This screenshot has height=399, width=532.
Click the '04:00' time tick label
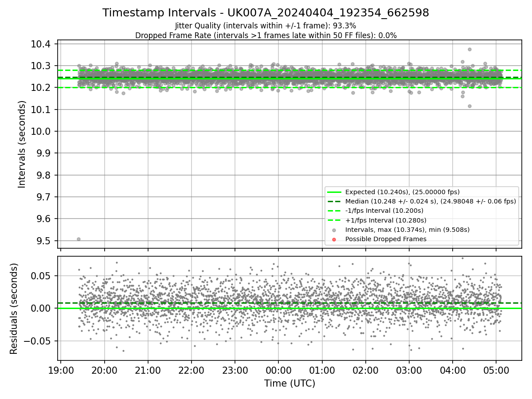click(452, 370)
